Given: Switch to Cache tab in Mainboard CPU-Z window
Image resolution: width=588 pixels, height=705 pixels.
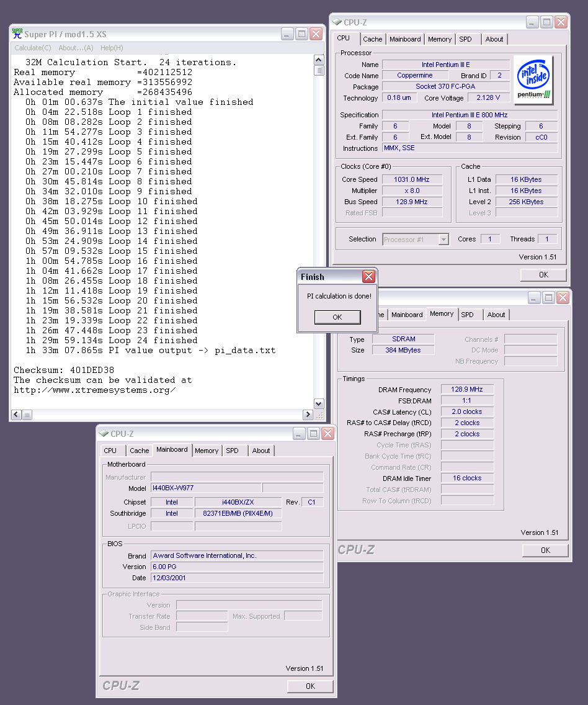Looking at the screenshot, I should pyautogui.click(x=140, y=451).
